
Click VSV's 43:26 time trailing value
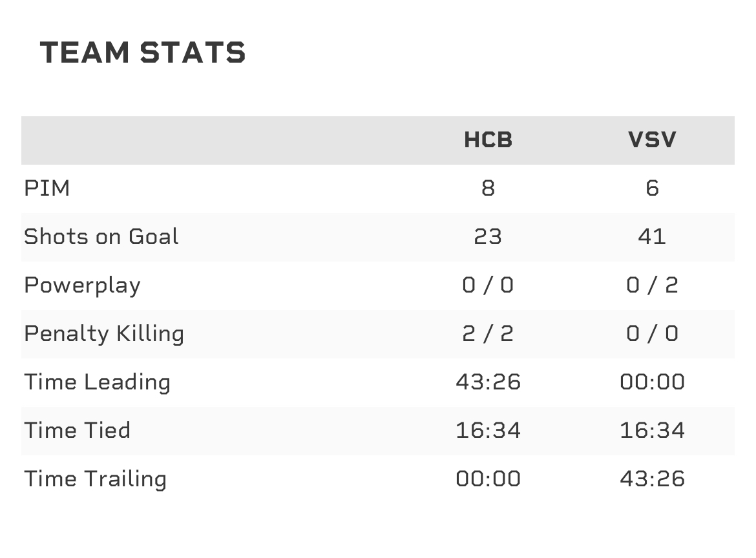[652, 479]
